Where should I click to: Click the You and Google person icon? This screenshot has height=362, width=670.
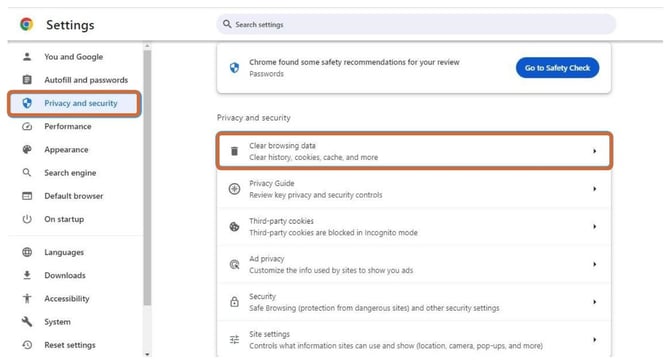pyautogui.click(x=27, y=56)
